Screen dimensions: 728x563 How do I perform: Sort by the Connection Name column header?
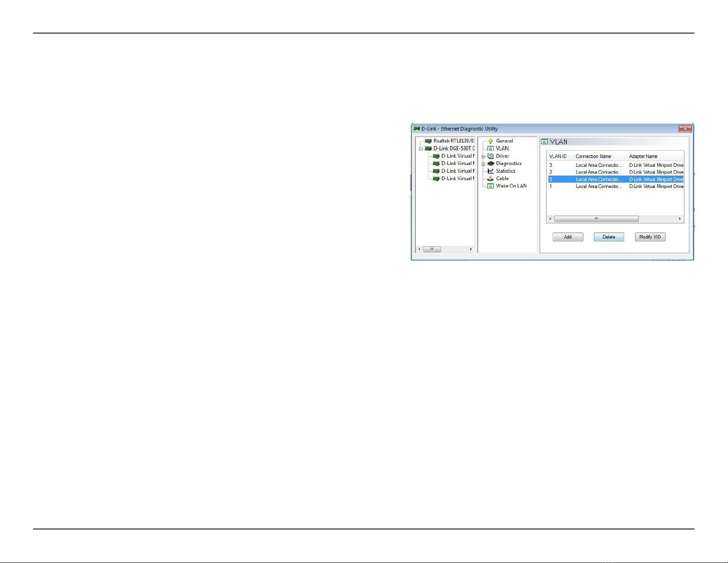pyautogui.click(x=600, y=156)
